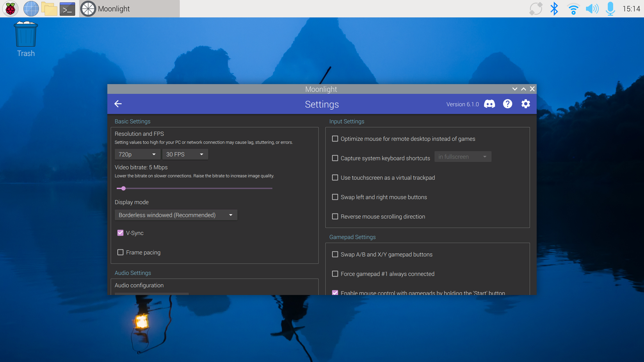Open the resolution dropdown showing 720p

tap(137, 154)
